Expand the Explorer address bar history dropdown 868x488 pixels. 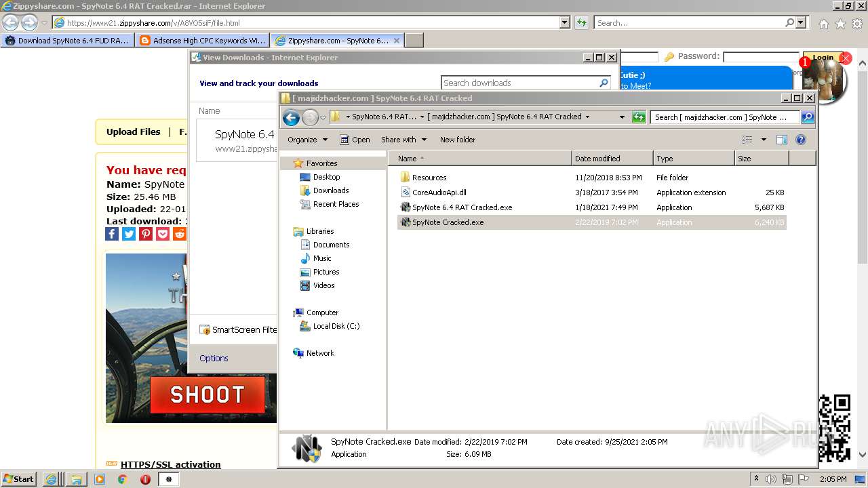622,117
